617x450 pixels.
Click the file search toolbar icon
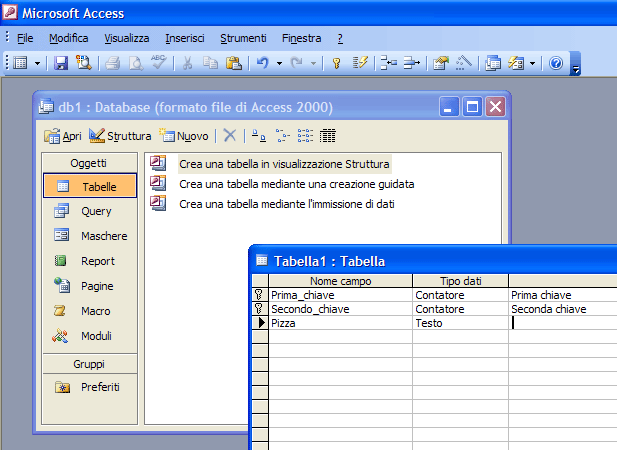84,63
